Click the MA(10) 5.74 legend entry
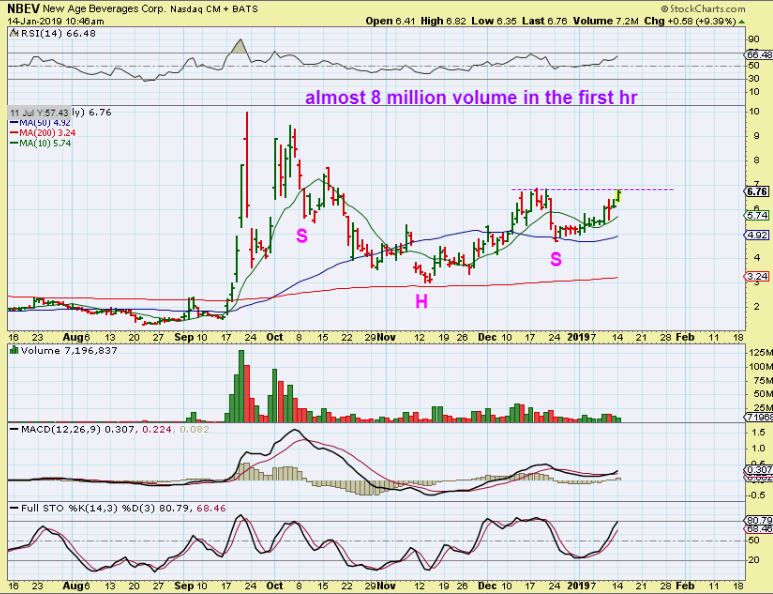The image size is (773, 594). click(x=40, y=143)
